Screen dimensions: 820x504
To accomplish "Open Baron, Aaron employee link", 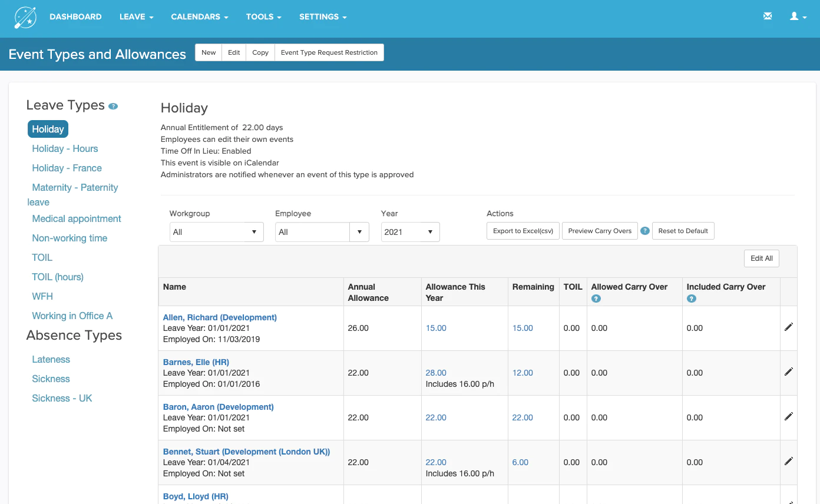I will [x=219, y=407].
